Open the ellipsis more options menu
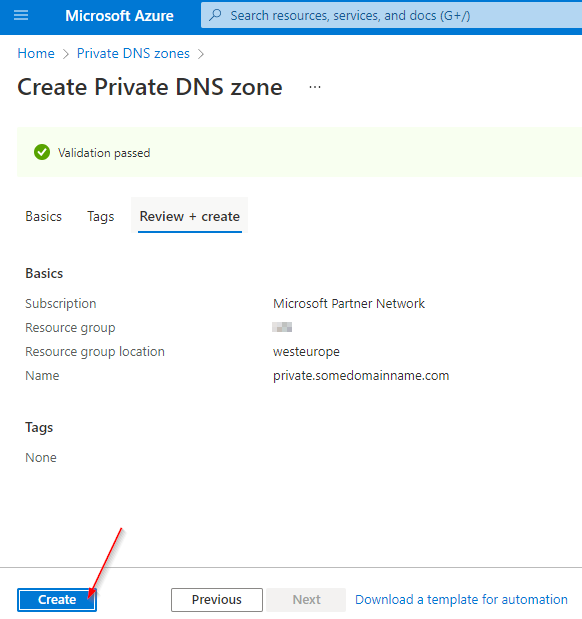The height and width of the screenshot is (619, 582). [x=315, y=87]
